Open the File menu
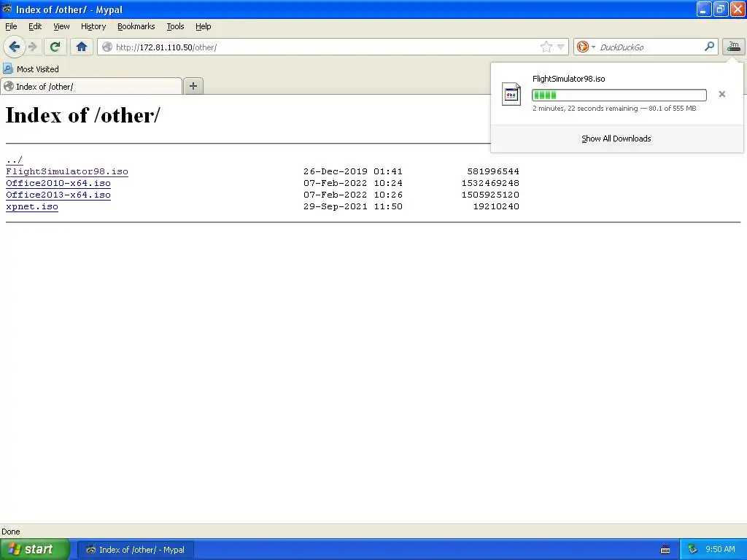Viewport: 747px width, 560px height. [x=11, y=26]
